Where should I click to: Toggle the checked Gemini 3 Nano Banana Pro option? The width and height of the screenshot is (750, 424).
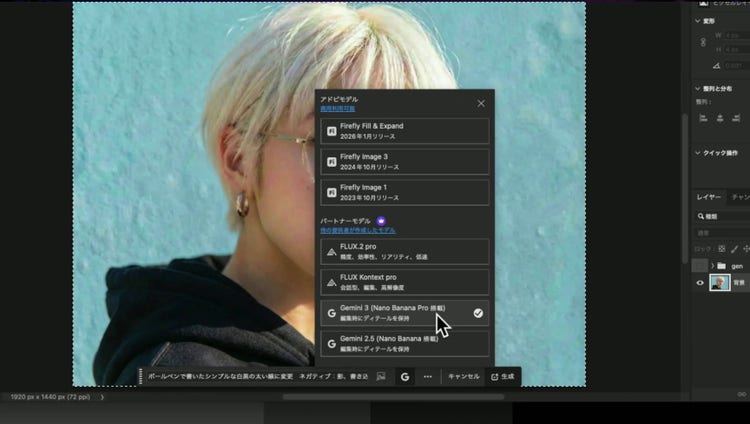(405, 313)
